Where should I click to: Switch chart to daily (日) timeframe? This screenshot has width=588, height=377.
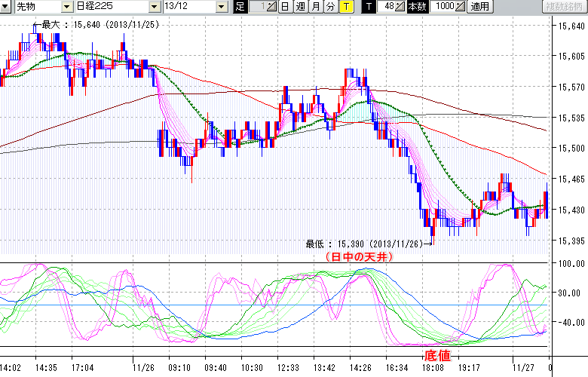pos(284,7)
